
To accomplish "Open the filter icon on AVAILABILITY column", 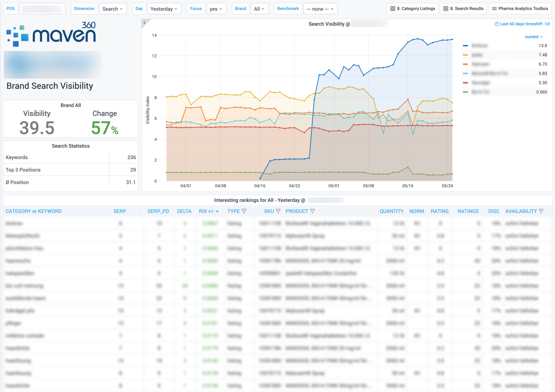I will point(541,211).
